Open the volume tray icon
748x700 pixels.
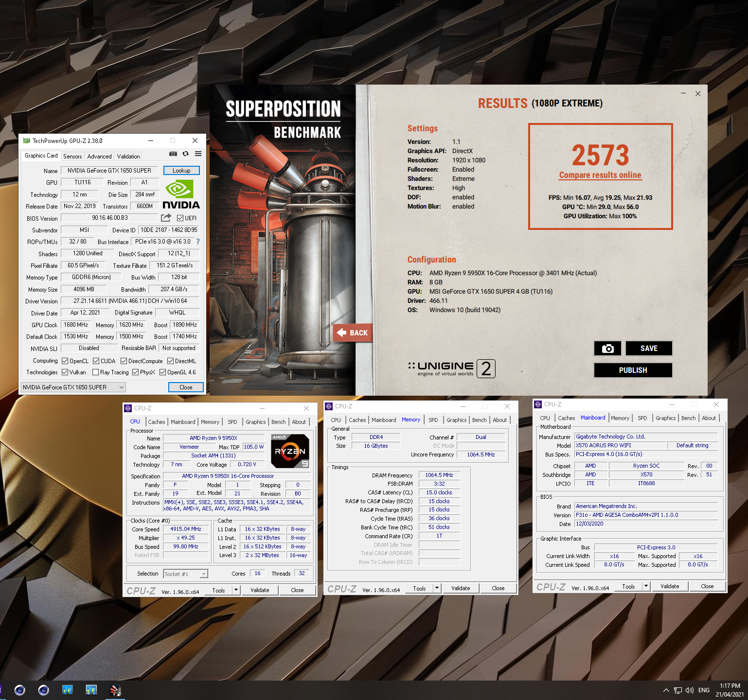[690, 690]
